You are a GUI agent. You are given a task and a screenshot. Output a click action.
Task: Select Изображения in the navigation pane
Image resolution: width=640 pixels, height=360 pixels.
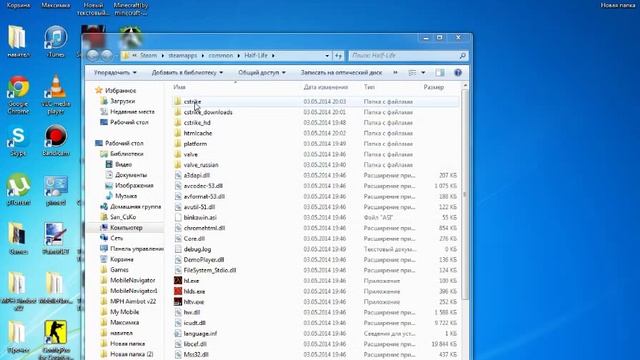pos(134,186)
